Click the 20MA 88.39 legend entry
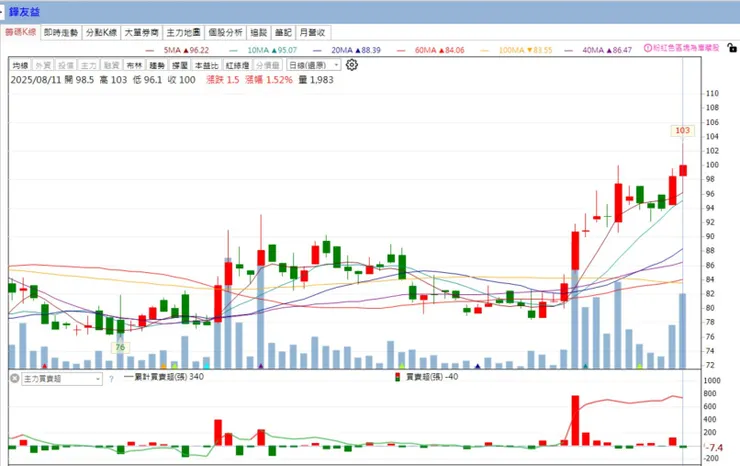 click(x=347, y=50)
